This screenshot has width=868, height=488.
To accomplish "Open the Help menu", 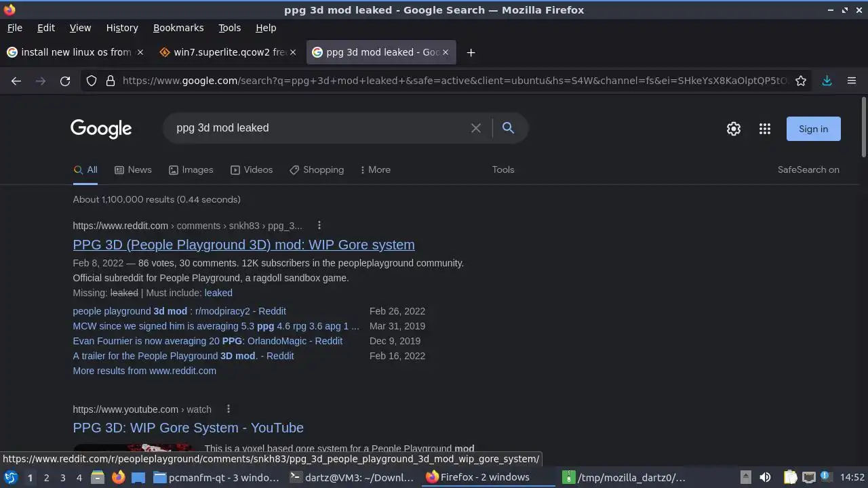I will pos(266,28).
